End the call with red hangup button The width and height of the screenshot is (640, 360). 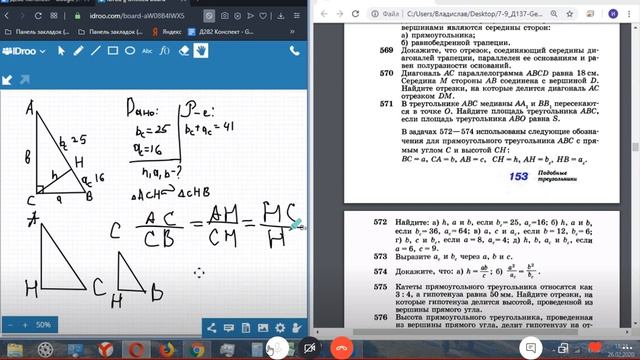click(342, 349)
